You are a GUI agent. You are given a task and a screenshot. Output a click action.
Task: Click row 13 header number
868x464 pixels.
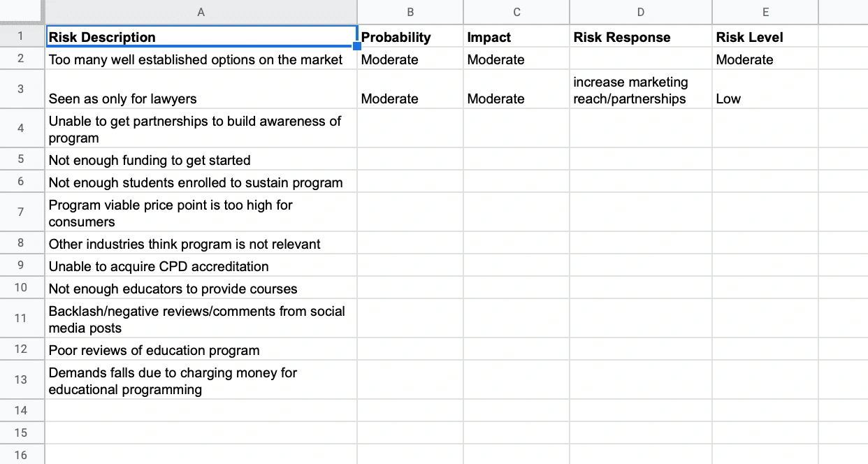pyautogui.click(x=21, y=379)
